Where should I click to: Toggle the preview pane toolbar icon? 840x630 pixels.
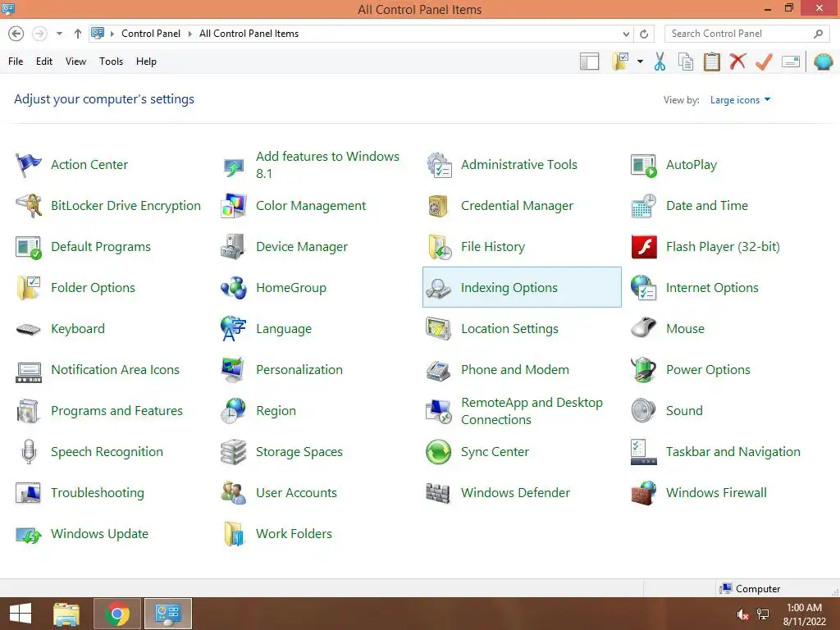pos(589,62)
